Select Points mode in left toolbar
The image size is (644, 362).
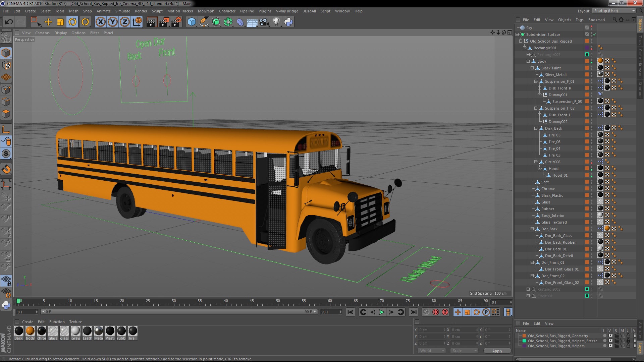coord(6,90)
